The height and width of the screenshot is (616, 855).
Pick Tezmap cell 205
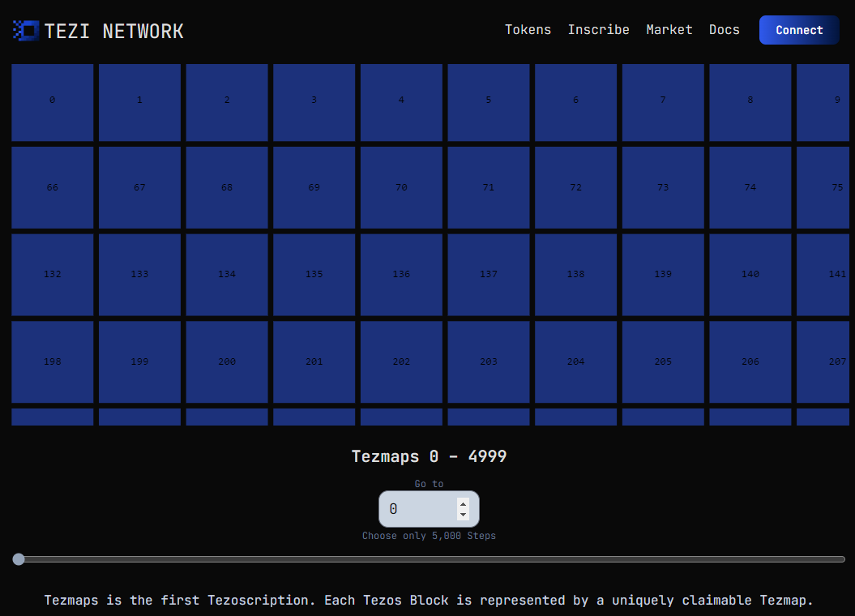663,362
